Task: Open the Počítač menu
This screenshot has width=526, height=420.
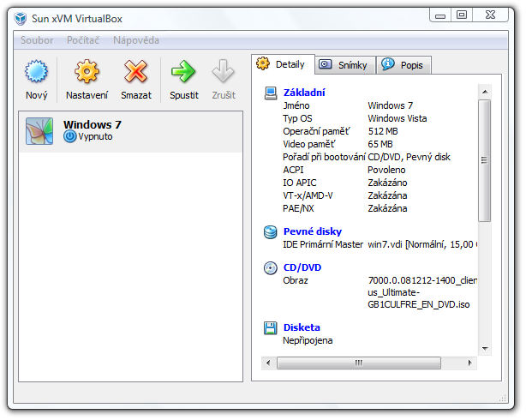Action: click(x=83, y=40)
